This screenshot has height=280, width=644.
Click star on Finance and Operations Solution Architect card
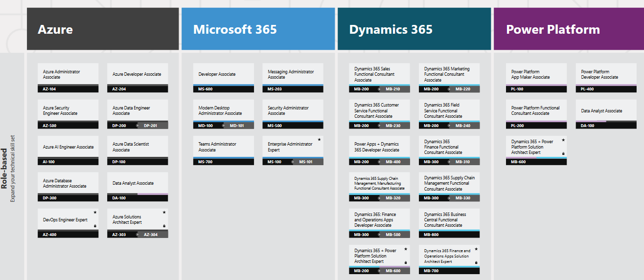476,249
